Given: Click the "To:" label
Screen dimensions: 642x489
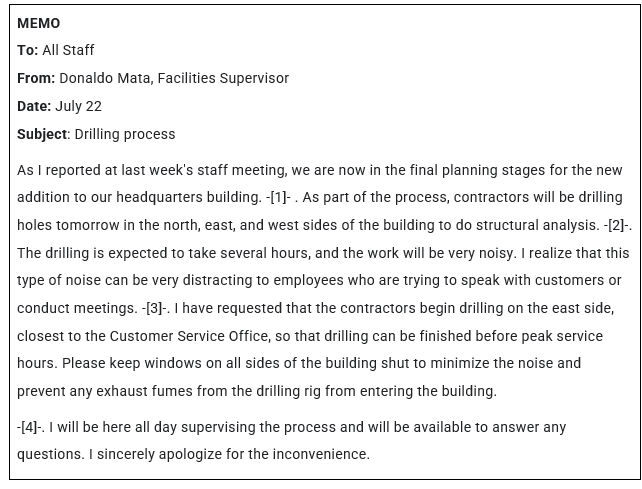Looking at the screenshot, I should (x=28, y=50).
